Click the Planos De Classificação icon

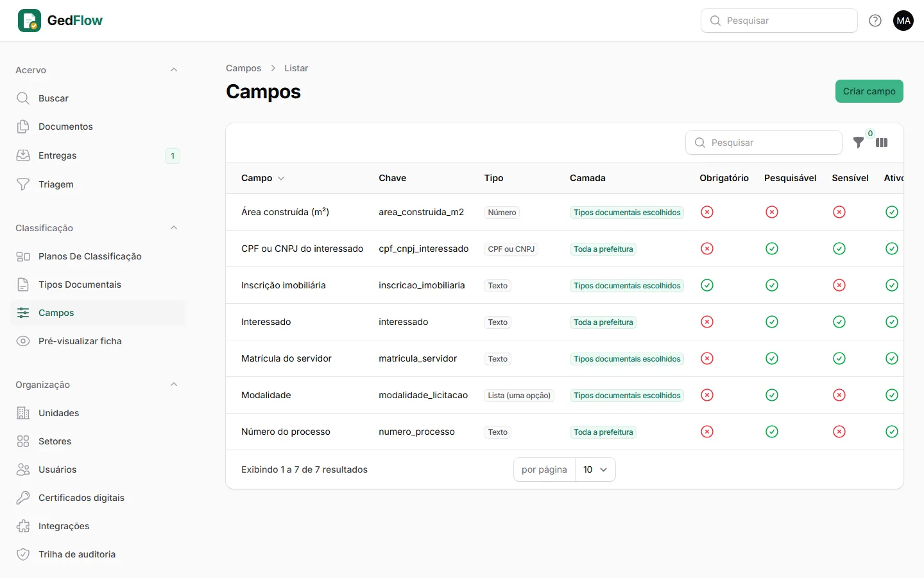pyautogui.click(x=23, y=256)
